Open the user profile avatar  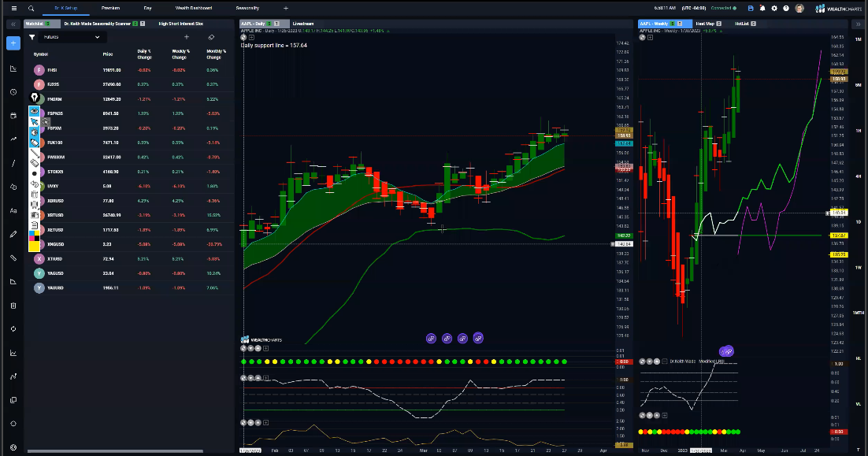[x=799, y=9]
